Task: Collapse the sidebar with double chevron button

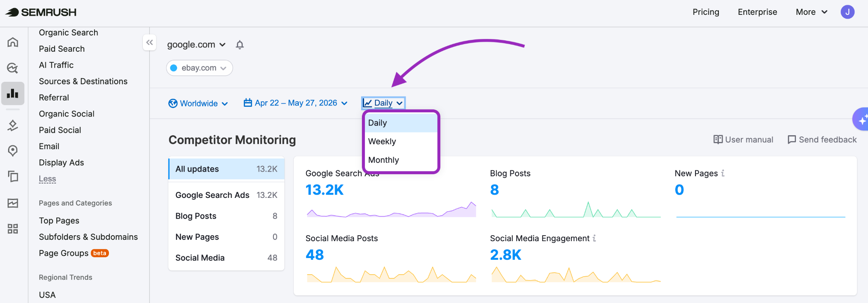Action: [150, 42]
